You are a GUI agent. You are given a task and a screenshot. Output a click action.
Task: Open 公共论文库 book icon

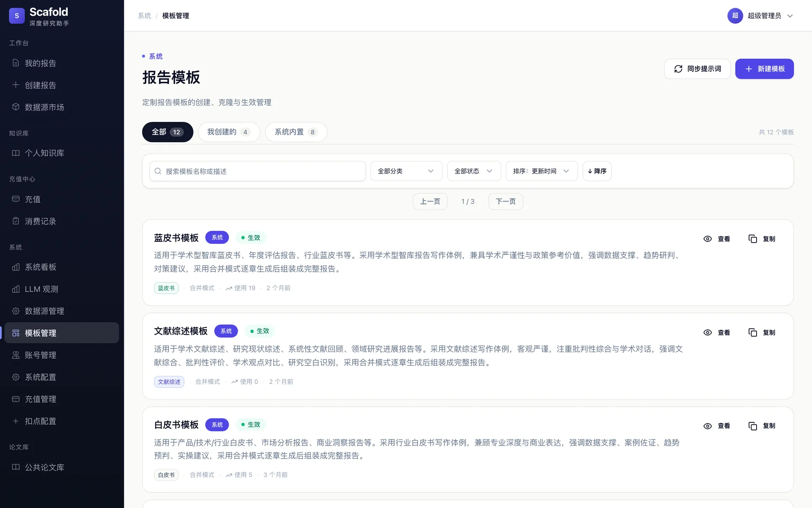(16, 467)
